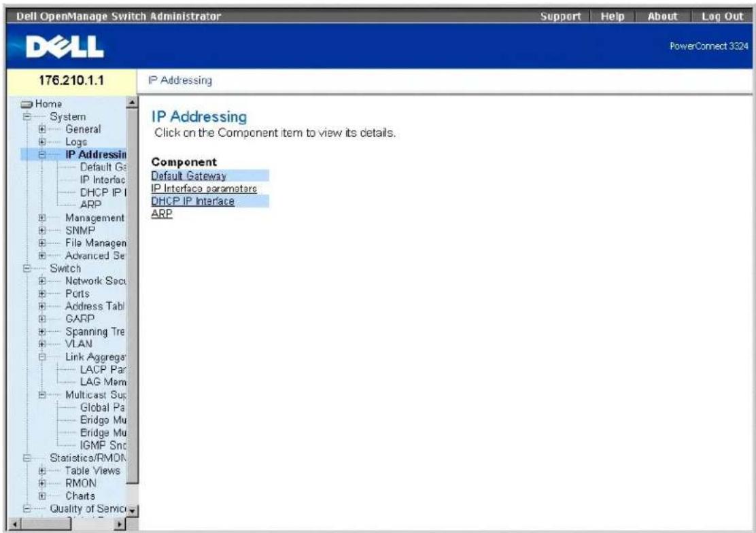Select Management in the tree
Screen dimensions: 756x533
[x=95, y=218]
